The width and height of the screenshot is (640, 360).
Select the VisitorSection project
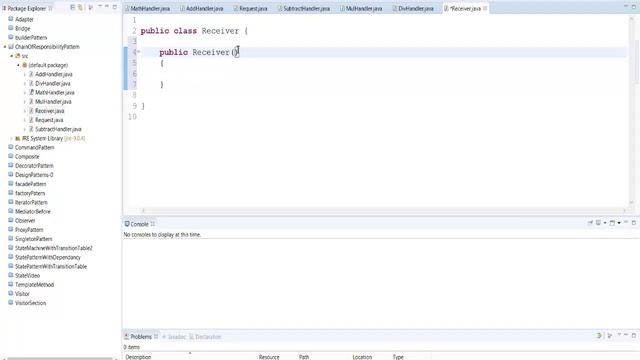[x=30, y=303]
